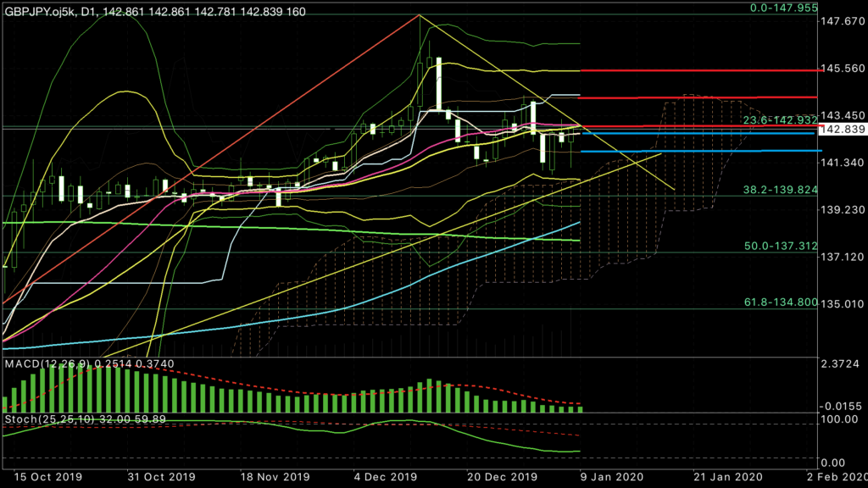Click the current price tag 142.839

(x=842, y=129)
